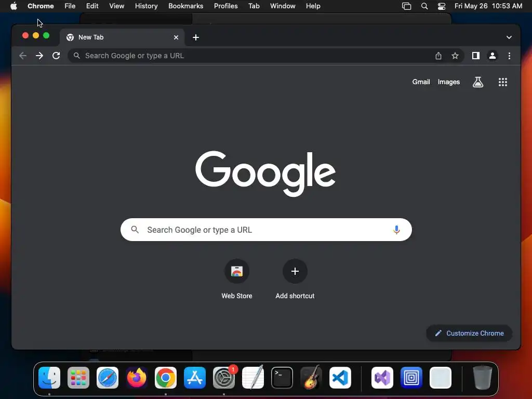Reload the current page

(56, 56)
